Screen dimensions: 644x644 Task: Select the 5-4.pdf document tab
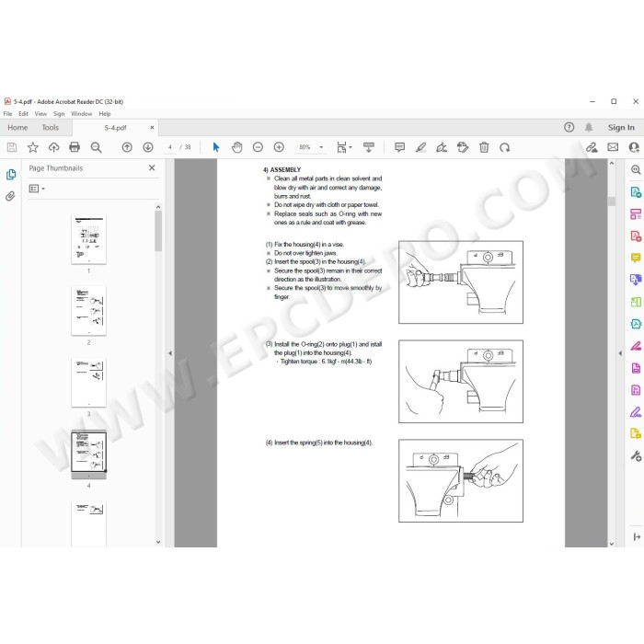pyautogui.click(x=115, y=128)
